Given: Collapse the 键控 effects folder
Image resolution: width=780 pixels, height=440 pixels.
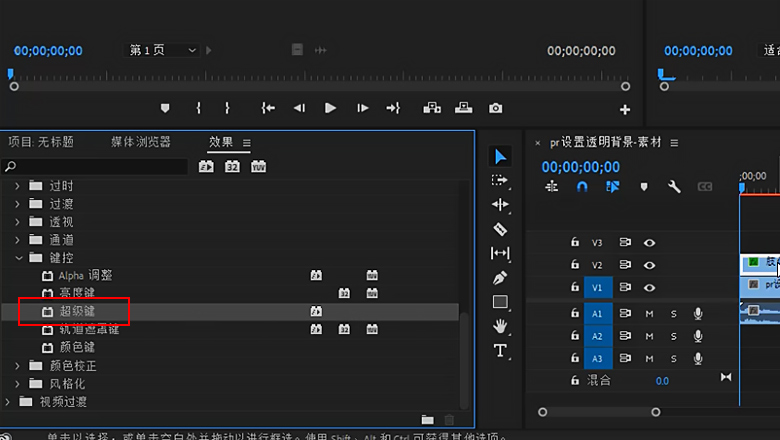Looking at the screenshot, I should point(19,258).
